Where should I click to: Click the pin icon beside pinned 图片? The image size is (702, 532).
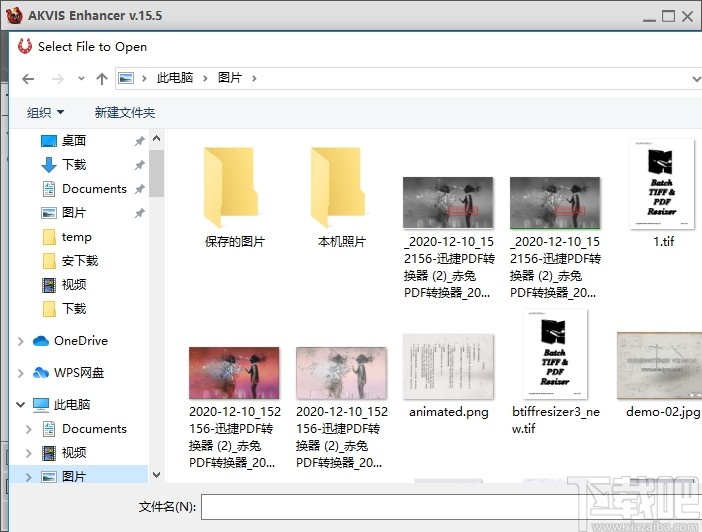[140, 213]
